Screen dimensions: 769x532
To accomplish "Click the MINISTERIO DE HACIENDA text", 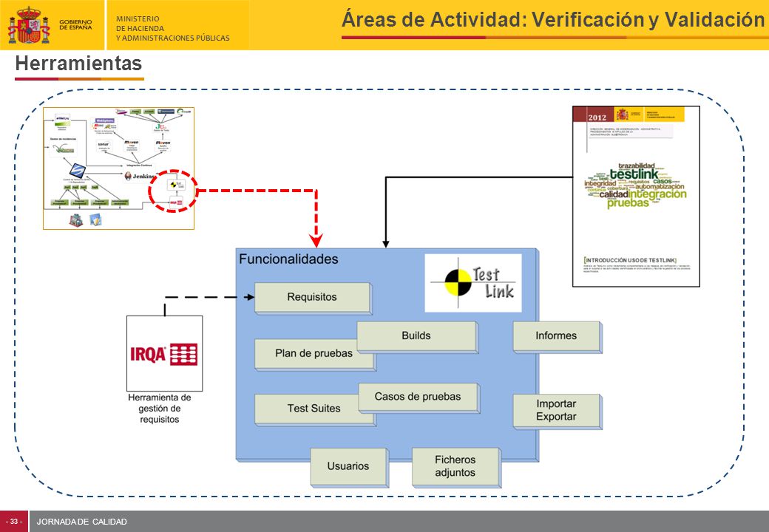I will [172, 28].
